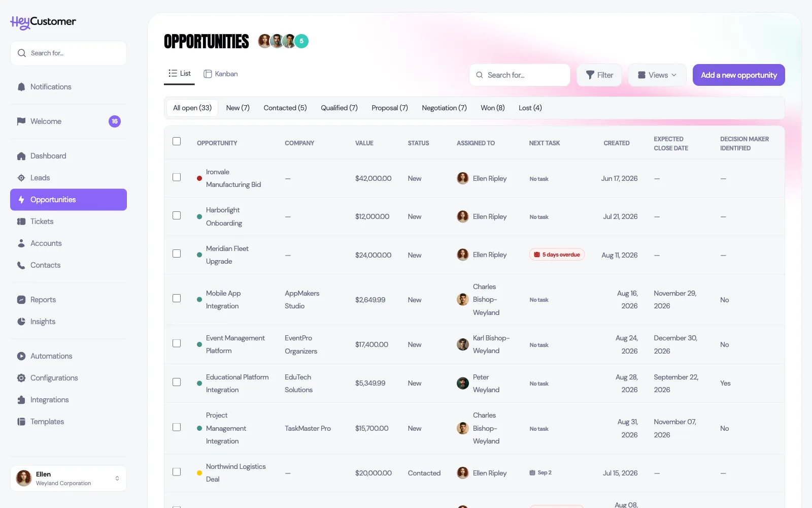Click the Configurations gear icon
The width and height of the screenshot is (812, 508).
click(21, 378)
